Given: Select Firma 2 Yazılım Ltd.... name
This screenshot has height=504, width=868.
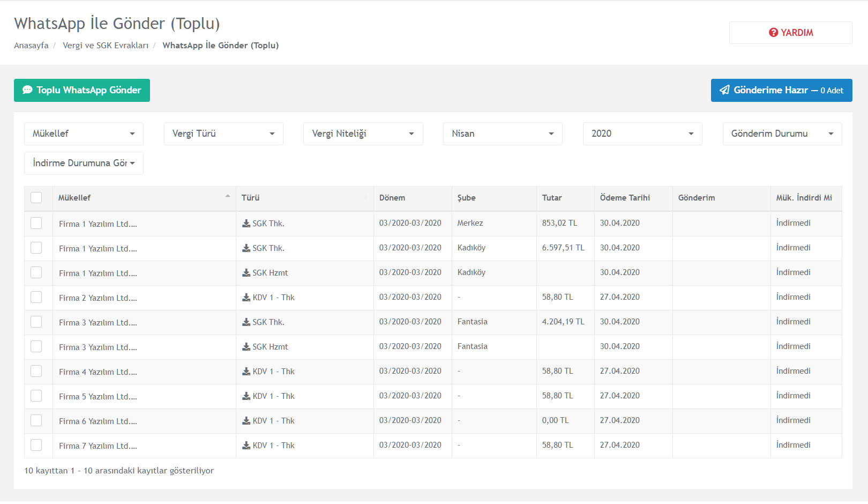Looking at the screenshot, I should (98, 298).
